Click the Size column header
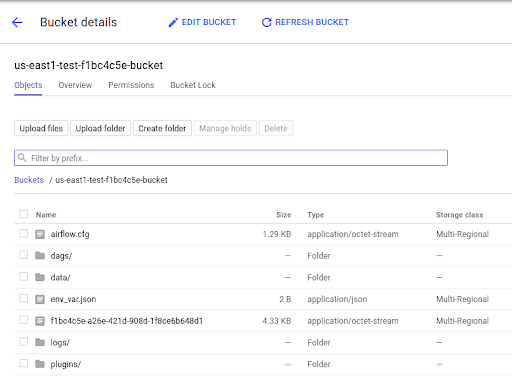 pos(284,215)
